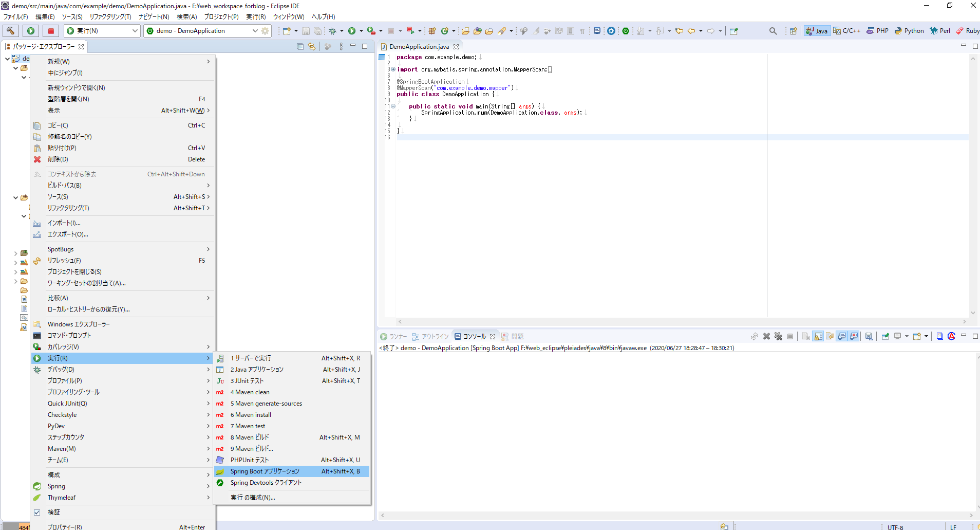Click the Spring Boot dashboard power icon
Screen dimensions: 980x530
tap(626, 31)
